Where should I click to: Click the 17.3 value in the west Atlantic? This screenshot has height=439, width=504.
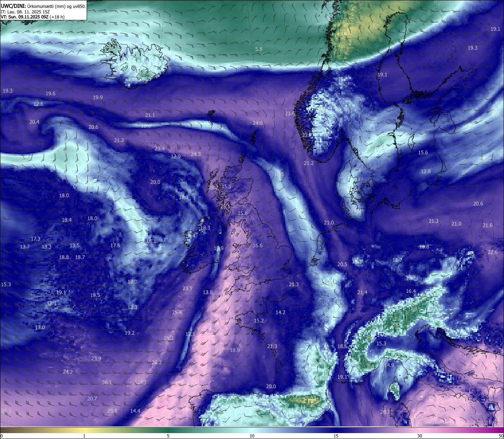35,239
